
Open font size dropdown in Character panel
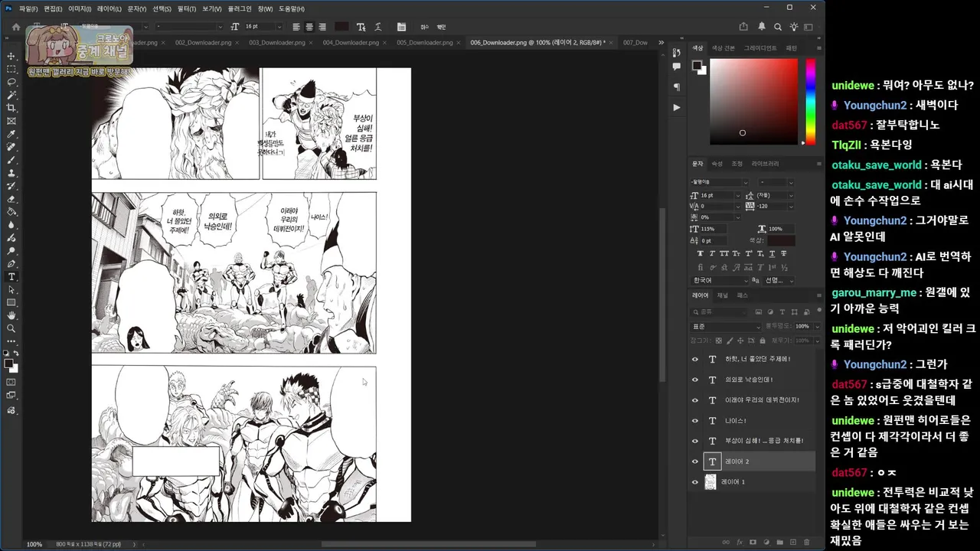pos(738,195)
